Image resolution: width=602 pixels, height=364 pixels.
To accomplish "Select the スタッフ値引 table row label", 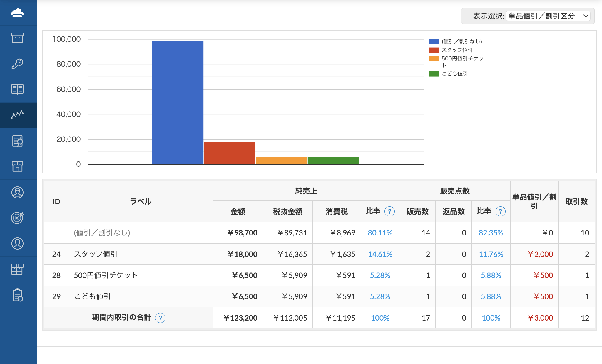I will (96, 254).
